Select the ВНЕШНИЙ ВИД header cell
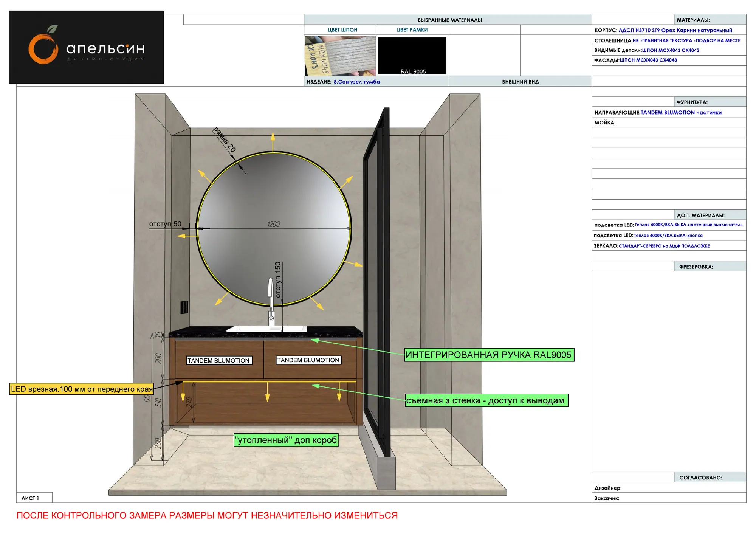756x535 pixels. click(x=520, y=81)
